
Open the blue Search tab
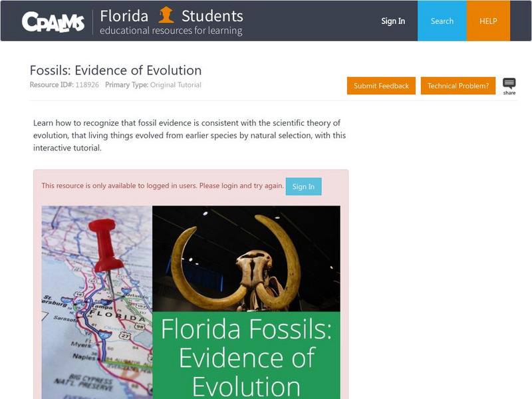coord(442,21)
